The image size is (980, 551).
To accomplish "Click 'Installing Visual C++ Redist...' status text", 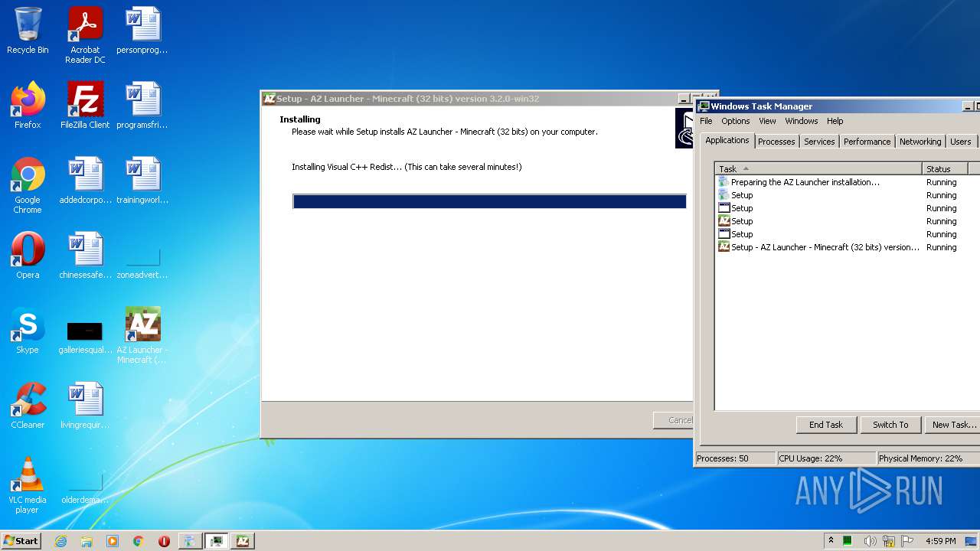I will click(407, 167).
